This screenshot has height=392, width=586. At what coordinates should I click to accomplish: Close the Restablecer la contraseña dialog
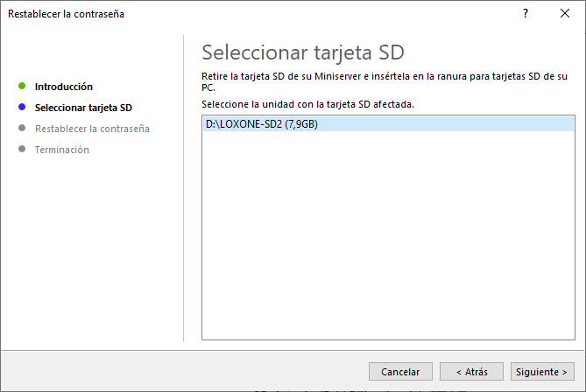pos(565,14)
